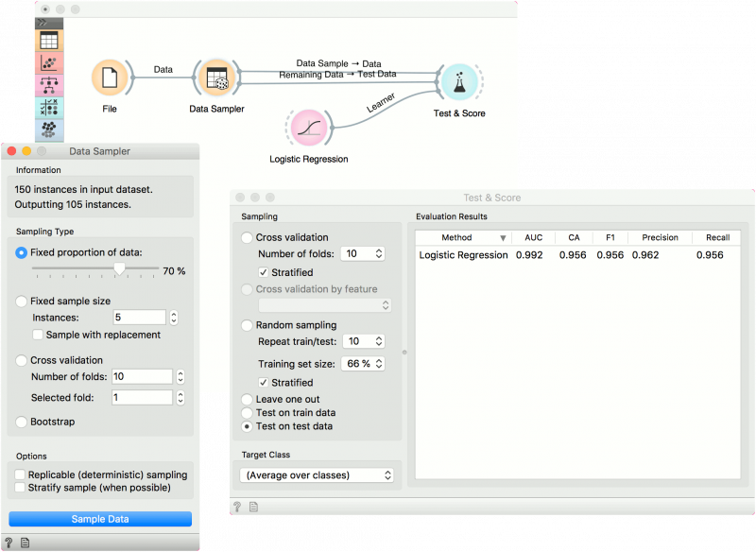Image resolution: width=756 pixels, height=552 pixels.
Task: Open the Model category tree icon
Action: tap(48, 86)
